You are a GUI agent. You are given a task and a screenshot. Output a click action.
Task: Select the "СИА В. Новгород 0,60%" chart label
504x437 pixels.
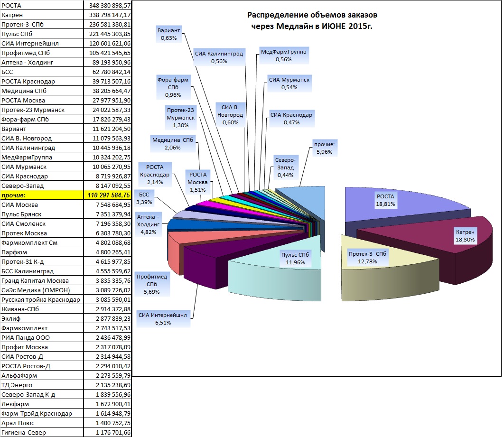(x=230, y=115)
